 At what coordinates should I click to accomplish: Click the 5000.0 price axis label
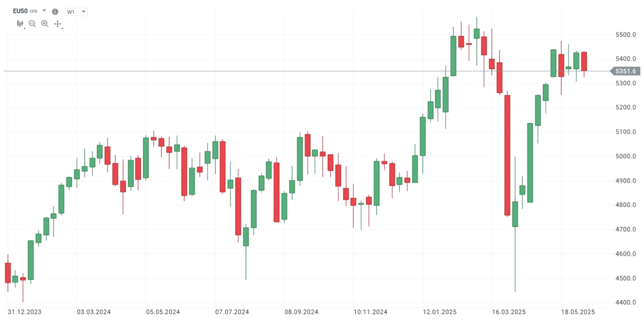(626, 156)
